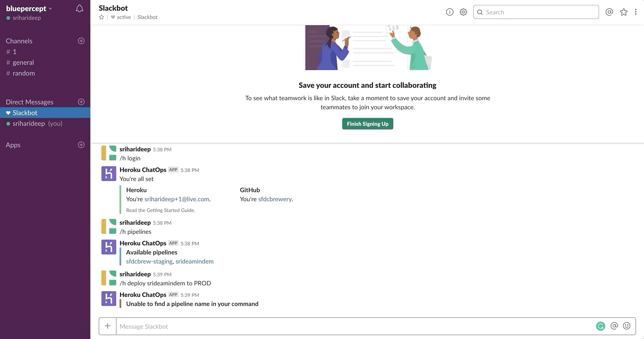Screen dimensions: 644x339
Task: Click Heroku ChatOps name on error message
Action: [143, 294]
